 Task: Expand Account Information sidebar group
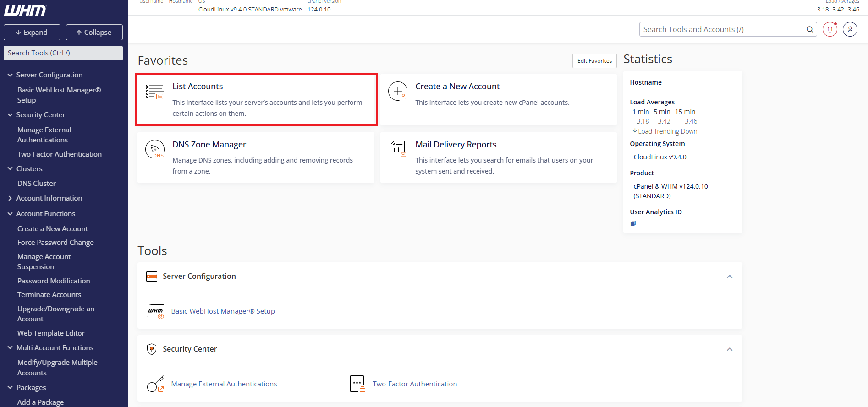[10, 198]
